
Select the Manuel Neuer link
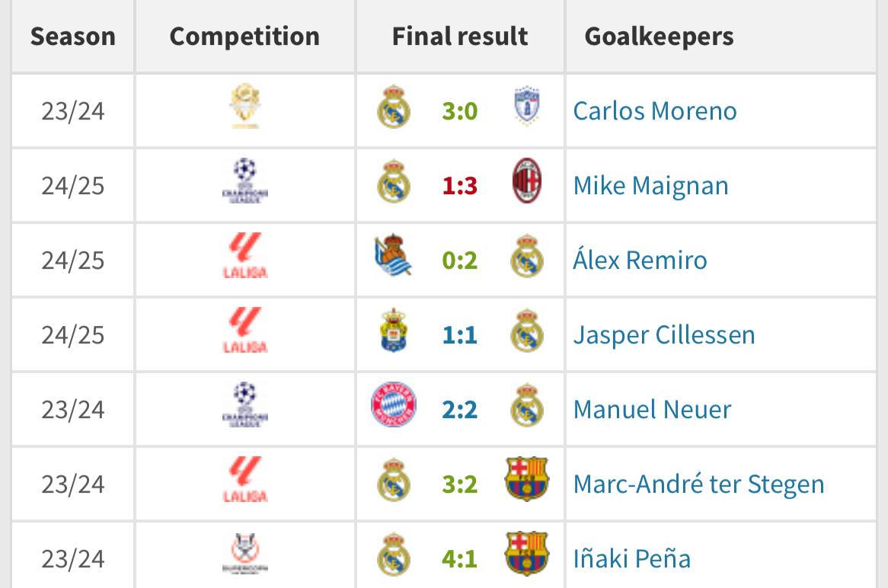[652, 410]
